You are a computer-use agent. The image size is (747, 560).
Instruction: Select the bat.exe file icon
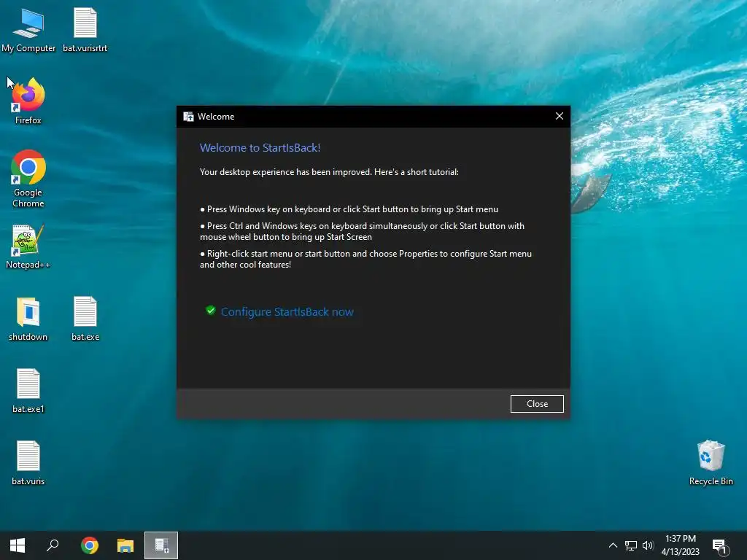[85, 319]
